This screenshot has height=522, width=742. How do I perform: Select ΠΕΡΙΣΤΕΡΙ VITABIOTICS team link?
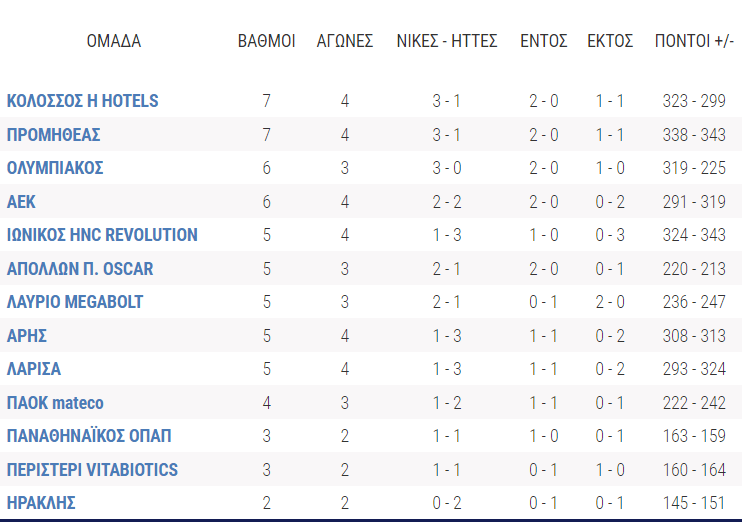(x=92, y=470)
